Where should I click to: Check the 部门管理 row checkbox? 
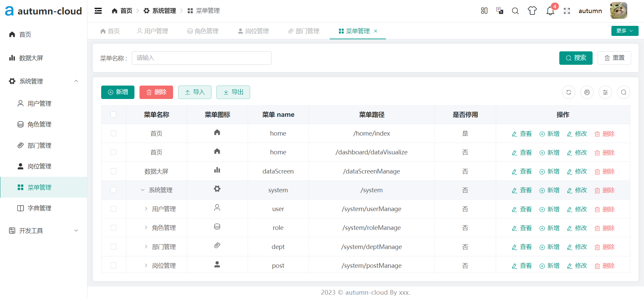coord(114,247)
